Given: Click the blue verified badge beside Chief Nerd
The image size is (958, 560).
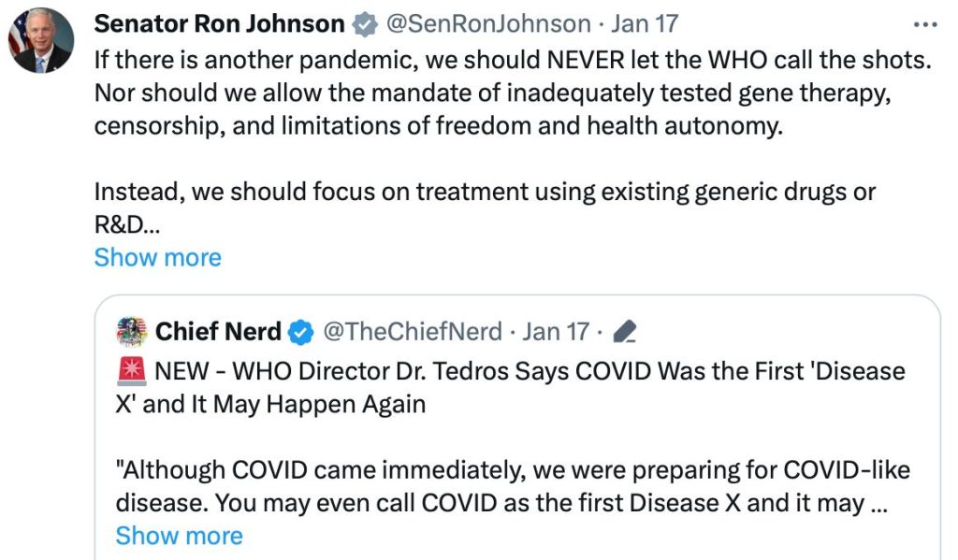Looking at the screenshot, I should tap(301, 331).
